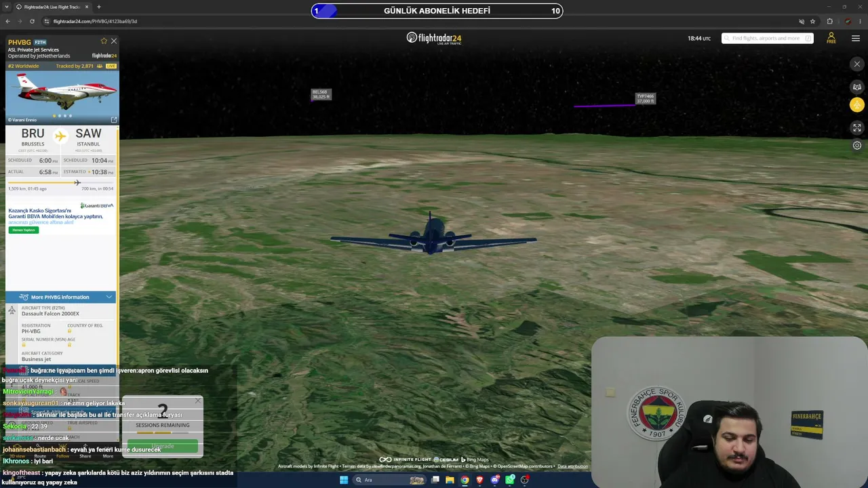868x488 pixels.
Task: Click the Flightradar24 logo in header
Action: tap(434, 38)
